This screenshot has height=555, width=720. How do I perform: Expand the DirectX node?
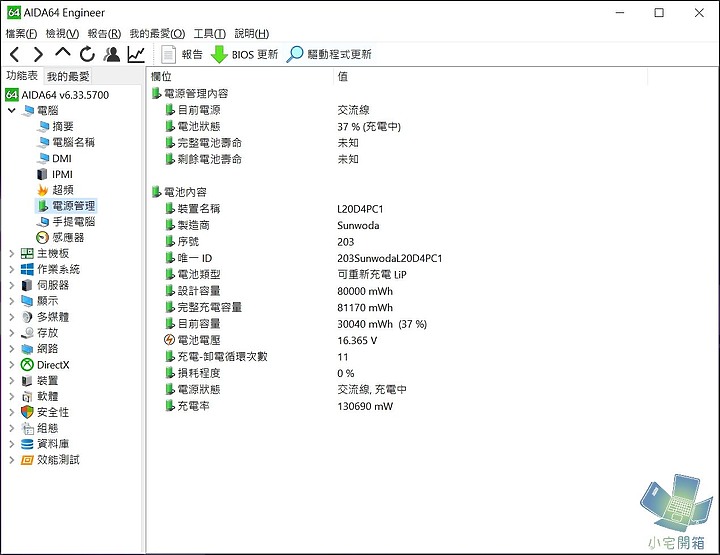[12, 365]
